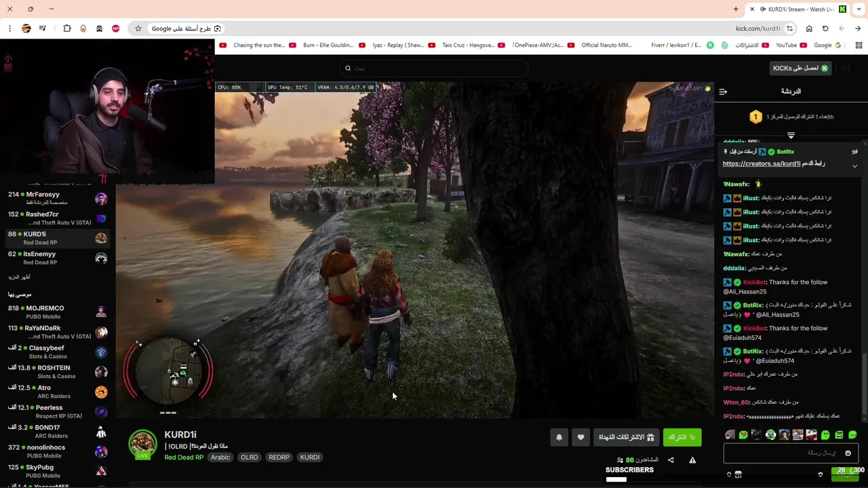This screenshot has width=868, height=488.
Task: Open the emoji picker in chat input
Action: coord(848,453)
